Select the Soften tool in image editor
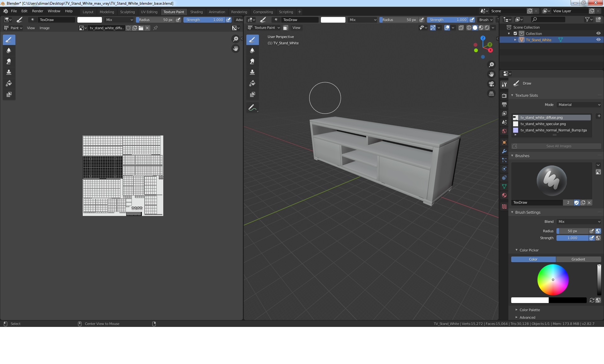604x364 pixels. [x=9, y=50]
